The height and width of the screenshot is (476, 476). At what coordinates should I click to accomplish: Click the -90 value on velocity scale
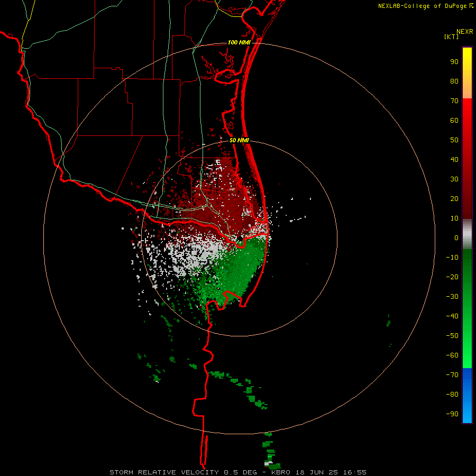click(452, 414)
